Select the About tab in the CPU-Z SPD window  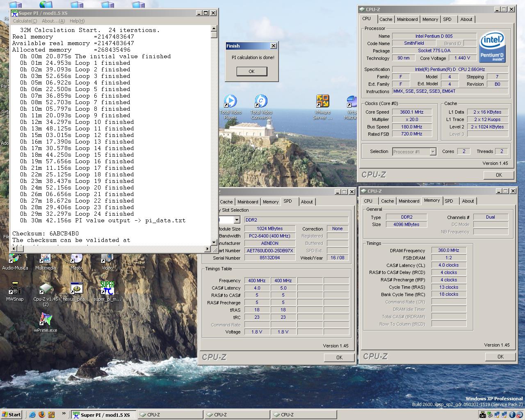click(x=307, y=202)
